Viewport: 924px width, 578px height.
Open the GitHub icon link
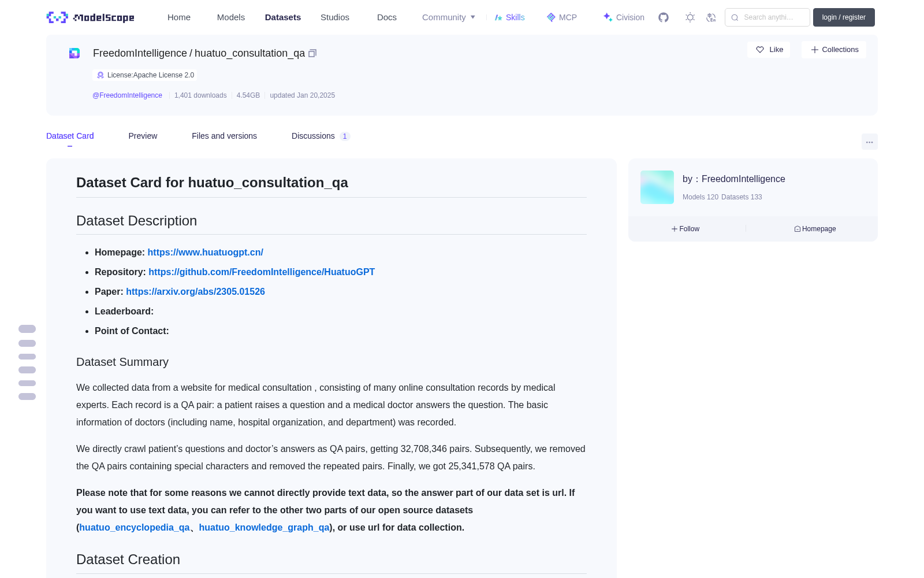pos(664,17)
